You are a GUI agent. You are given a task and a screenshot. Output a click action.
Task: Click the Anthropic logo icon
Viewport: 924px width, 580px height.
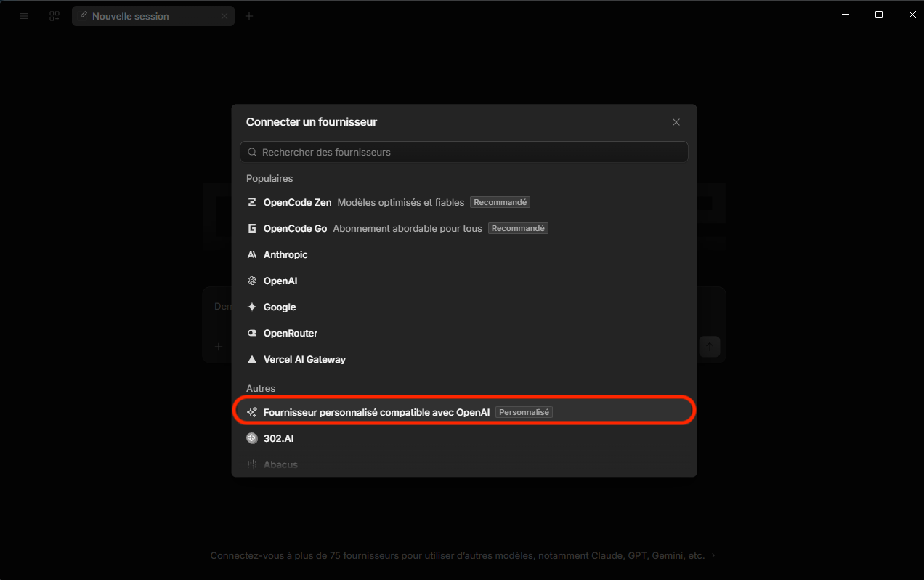pos(252,254)
